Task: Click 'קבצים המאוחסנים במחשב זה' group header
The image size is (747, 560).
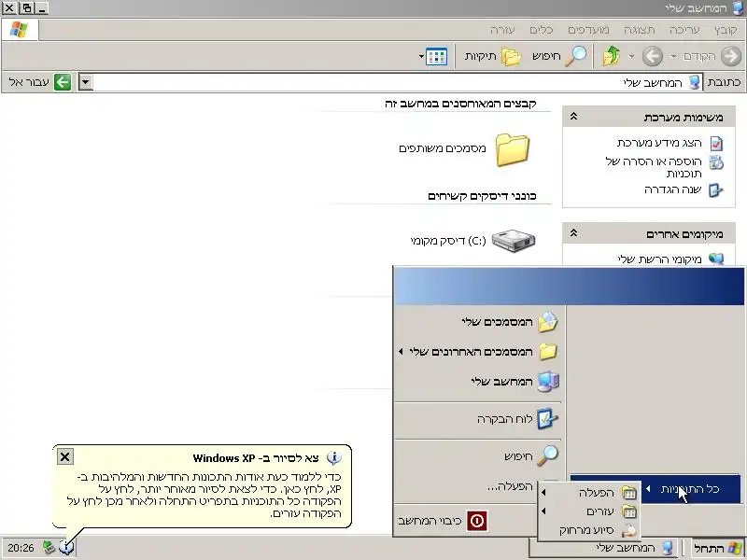Action: pos(460,104)
